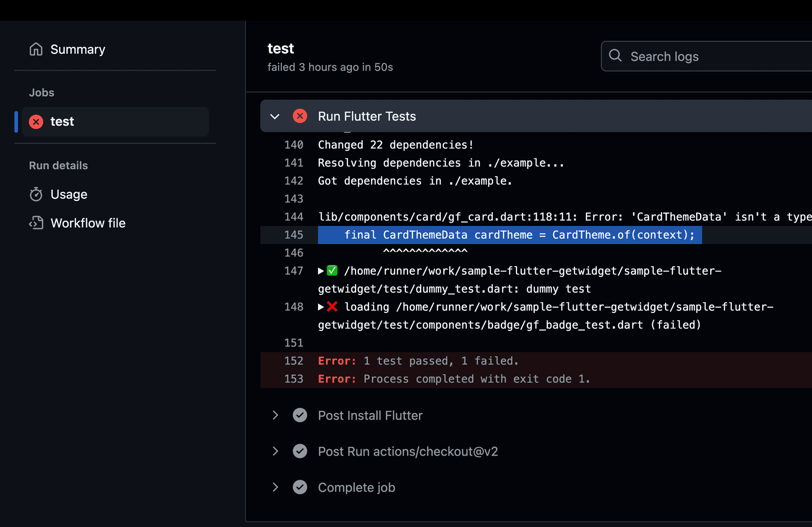
Task: Expand the Complete job step
Action: (x=275, y=487)
